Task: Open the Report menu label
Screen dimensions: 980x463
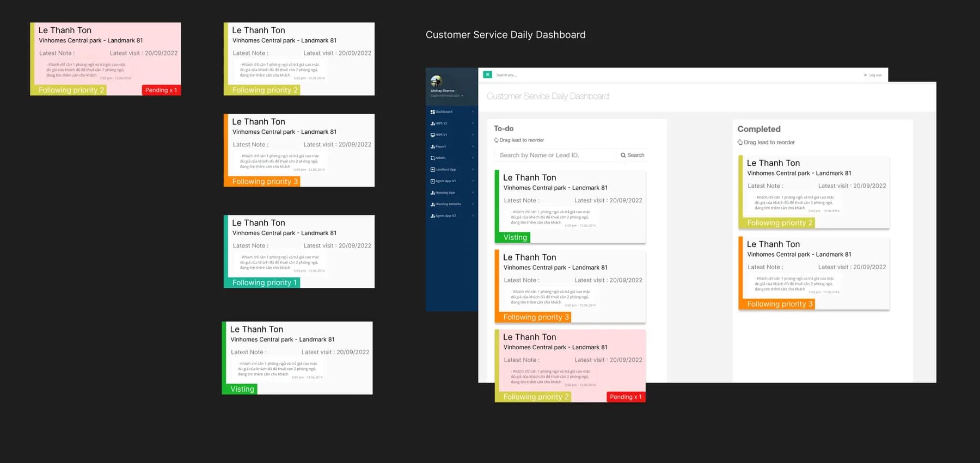Action: (x=440, y=146)
